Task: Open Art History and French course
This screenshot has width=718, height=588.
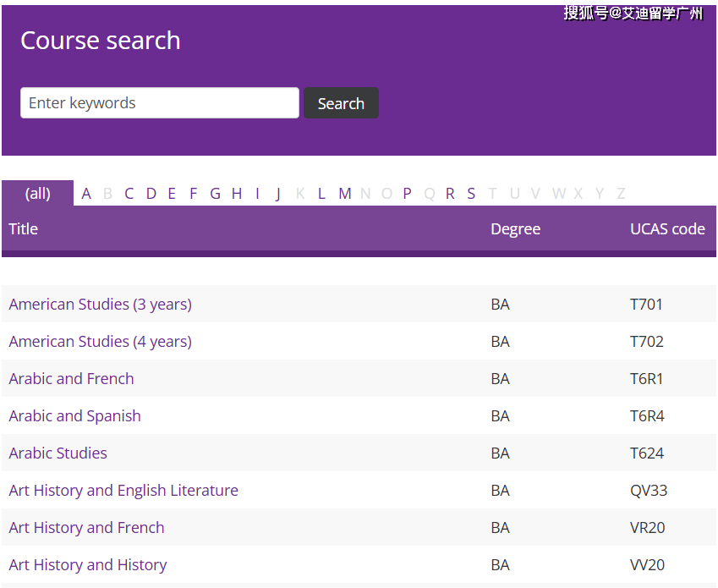Action: [86, 528]
